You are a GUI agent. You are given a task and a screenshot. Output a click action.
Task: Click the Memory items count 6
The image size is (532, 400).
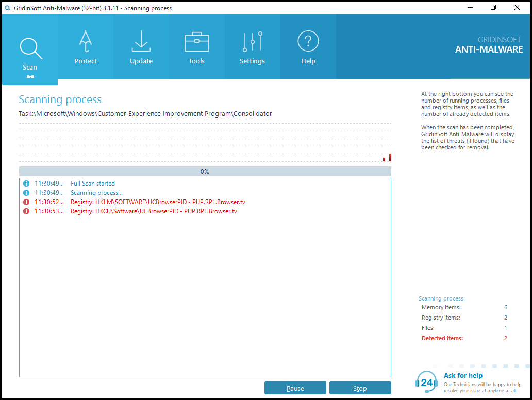click(506, 307)
